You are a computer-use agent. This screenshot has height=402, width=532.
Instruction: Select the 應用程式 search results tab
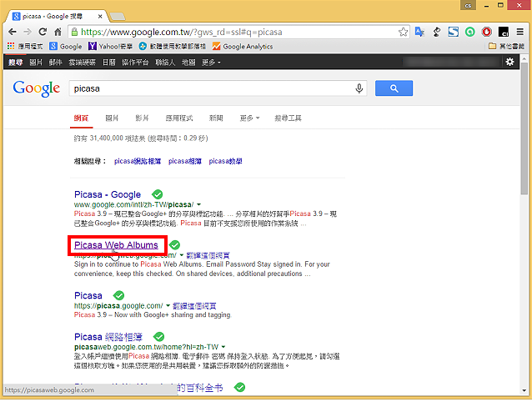[x=179, y=118]
